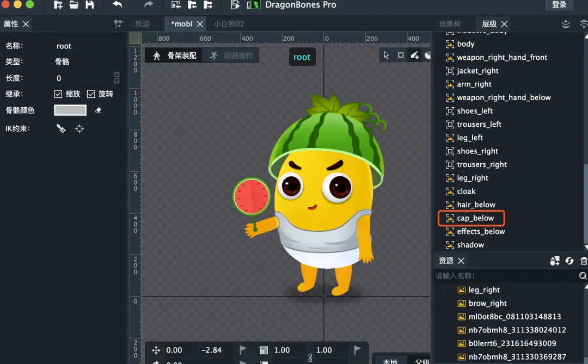This screenshot has width=588, height=364.
Task: Click the eraser icon next to bone color
Action: pyautogui.click(x=98, y=110)
